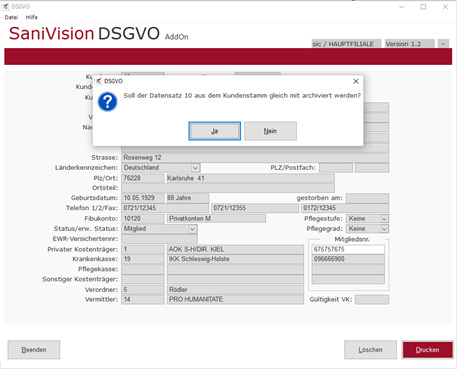Screen dimensions: 457x369
Task: Open the Datei menu
Action: point(11,17)
